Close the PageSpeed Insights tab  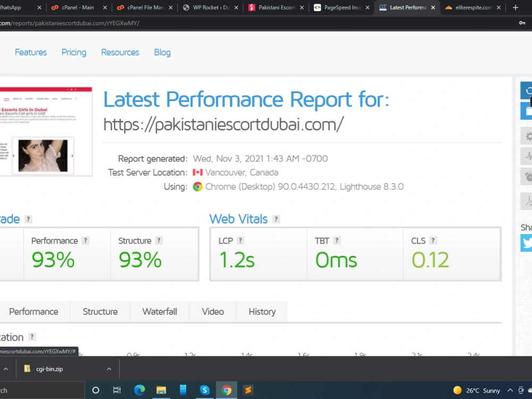(368, 7)
